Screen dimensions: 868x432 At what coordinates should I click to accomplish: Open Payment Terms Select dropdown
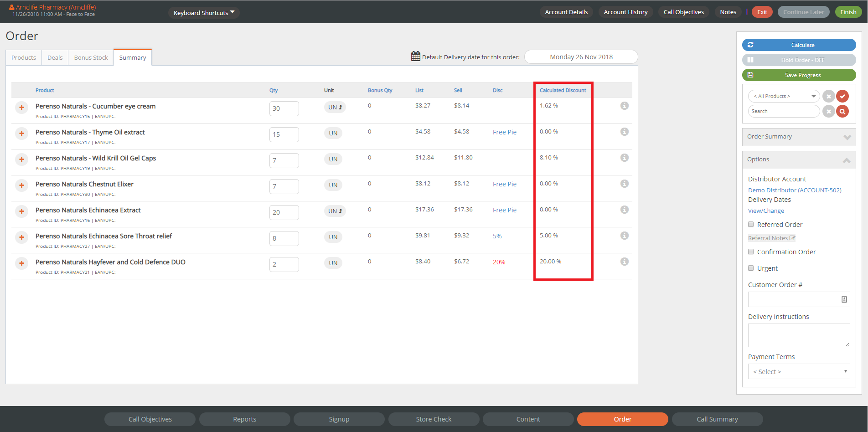[x=799, y=371]
